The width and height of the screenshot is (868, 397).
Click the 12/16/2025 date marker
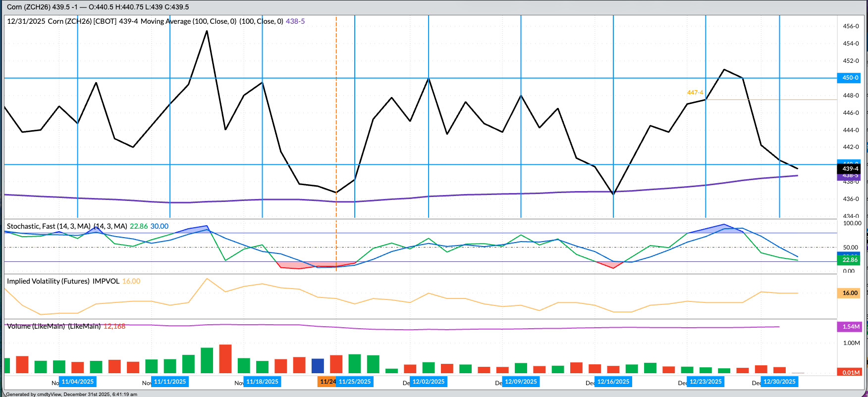[613, 382]
